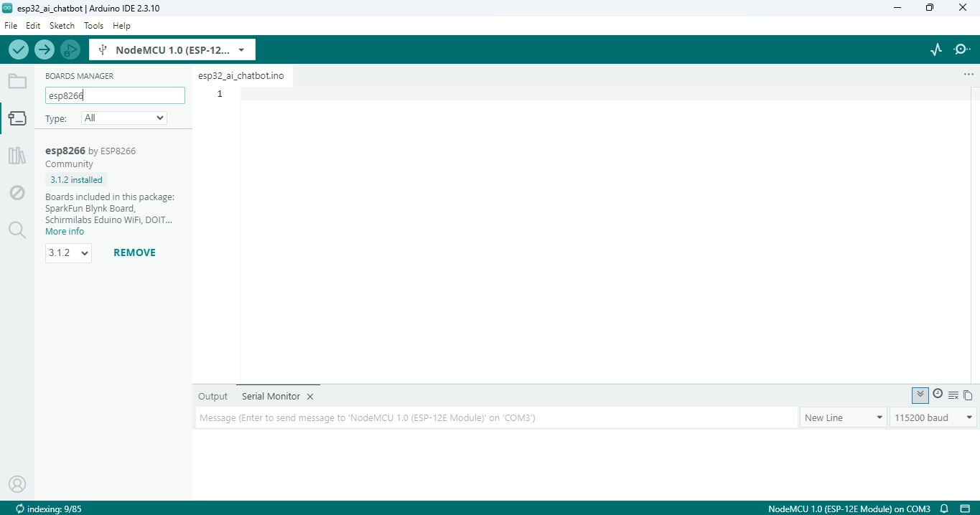The width and height of the screenshot is (980, 515).
Task: Open the Edit menu
Action: coord(33,25)
